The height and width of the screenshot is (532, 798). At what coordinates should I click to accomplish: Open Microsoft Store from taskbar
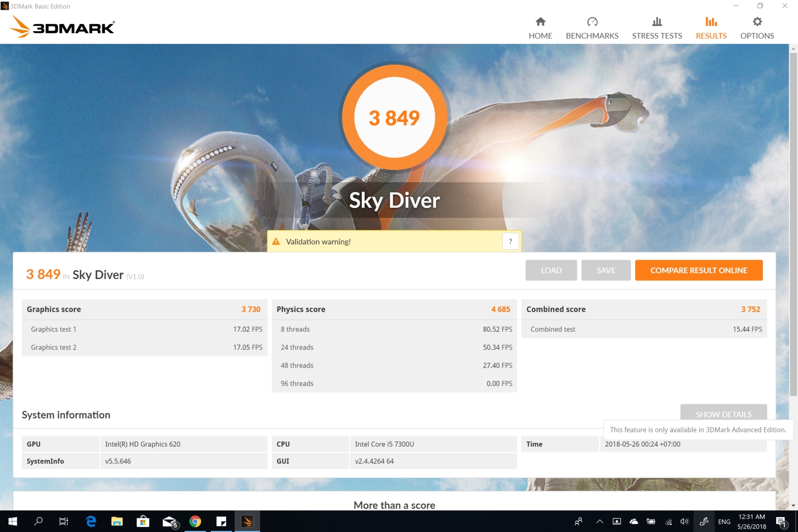click(143, 521)
